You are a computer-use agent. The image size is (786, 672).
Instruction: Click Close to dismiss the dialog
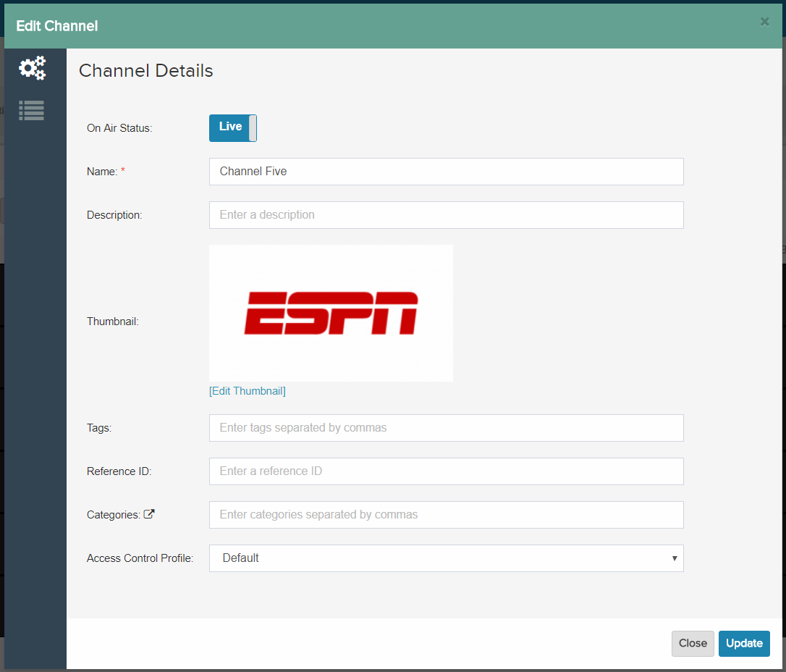(x=693, y=643)
